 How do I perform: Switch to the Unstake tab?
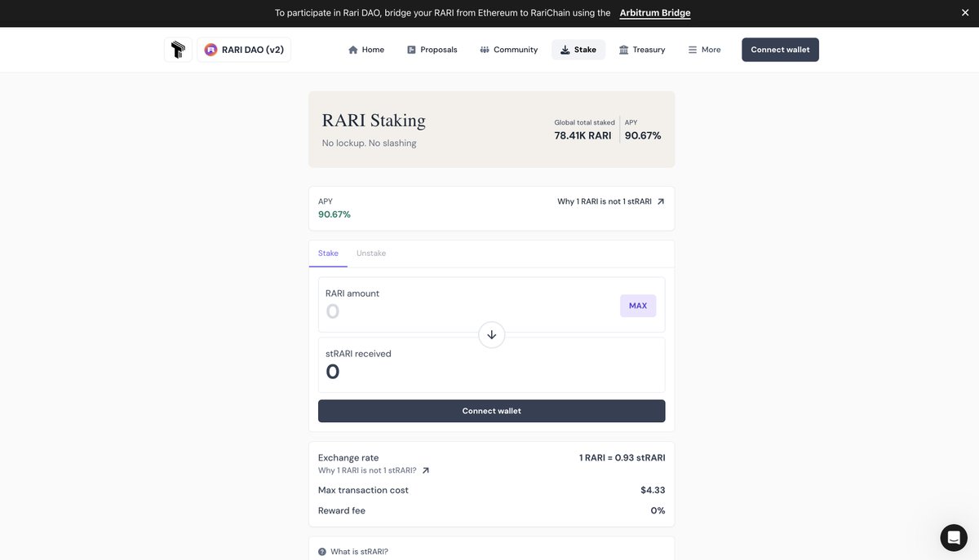click(x=371, y=254)
